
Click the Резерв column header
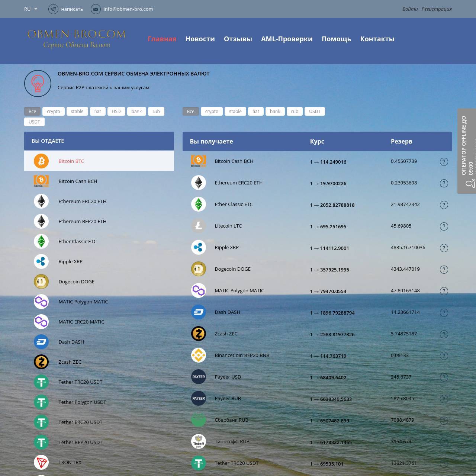pos(401,141)
